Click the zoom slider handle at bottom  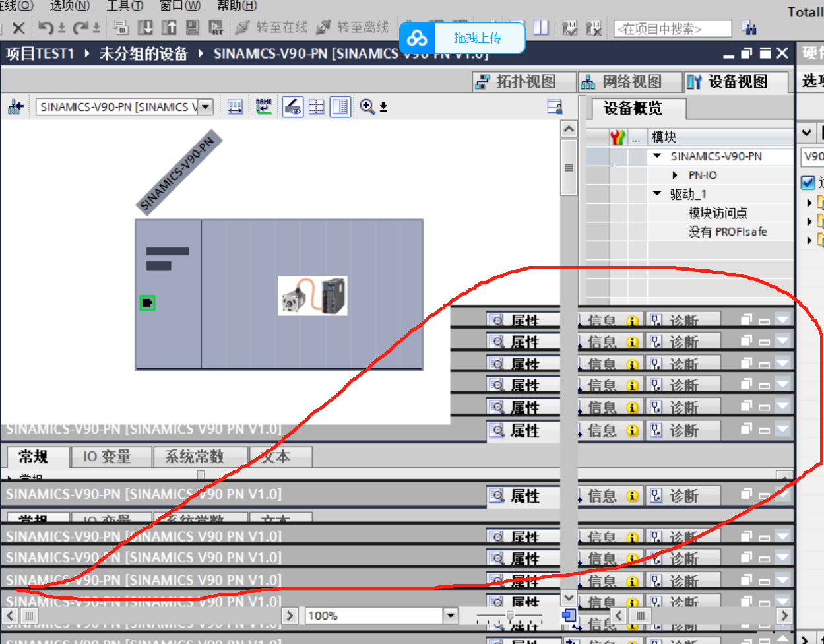click(509, 616)
